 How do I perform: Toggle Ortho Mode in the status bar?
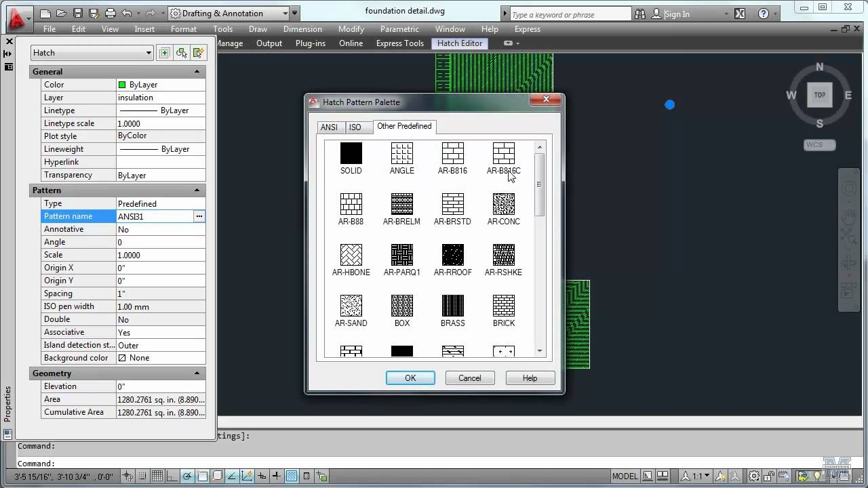click(x=173, y=476)
